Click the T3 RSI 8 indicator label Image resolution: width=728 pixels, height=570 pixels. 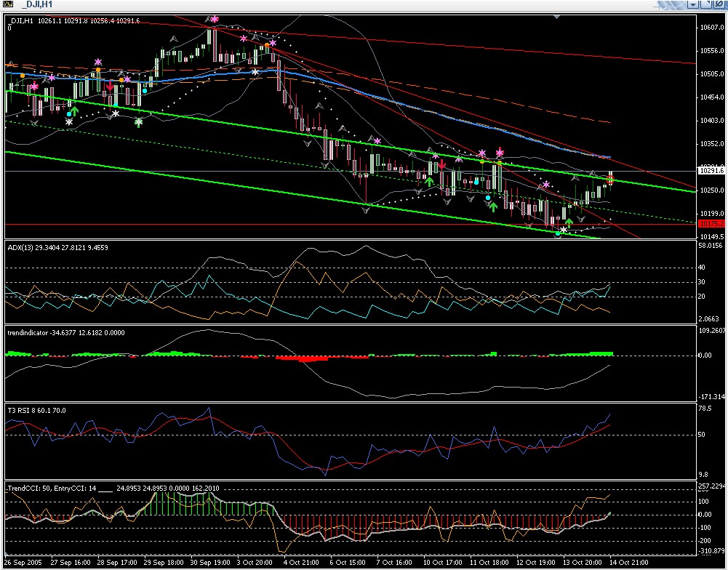36,411
